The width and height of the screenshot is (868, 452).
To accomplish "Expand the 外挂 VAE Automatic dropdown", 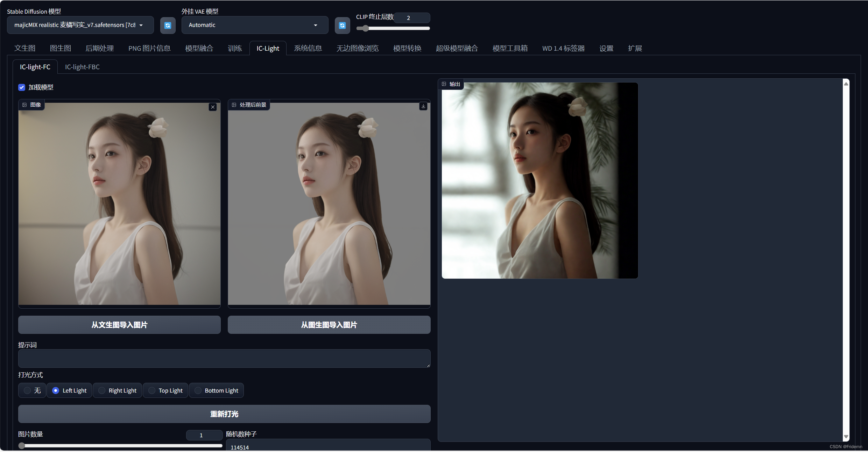I will click(254, 25).
